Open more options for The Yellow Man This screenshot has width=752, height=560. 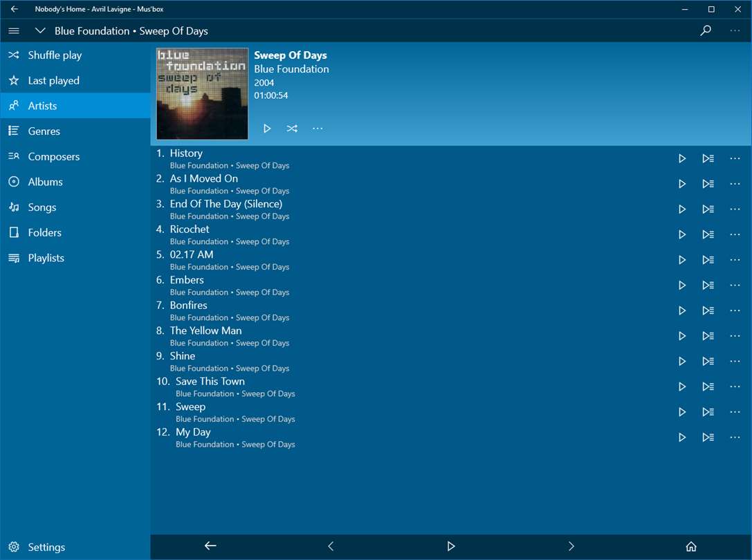click(x=735, y=336)
